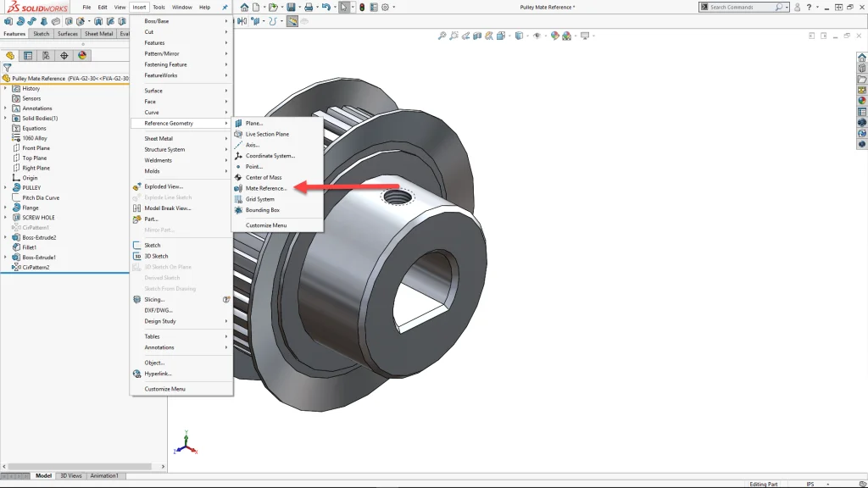
Task: Toggle the pushpin to pin menu bar
Action: pyautogui.click(x=225, y=7)
